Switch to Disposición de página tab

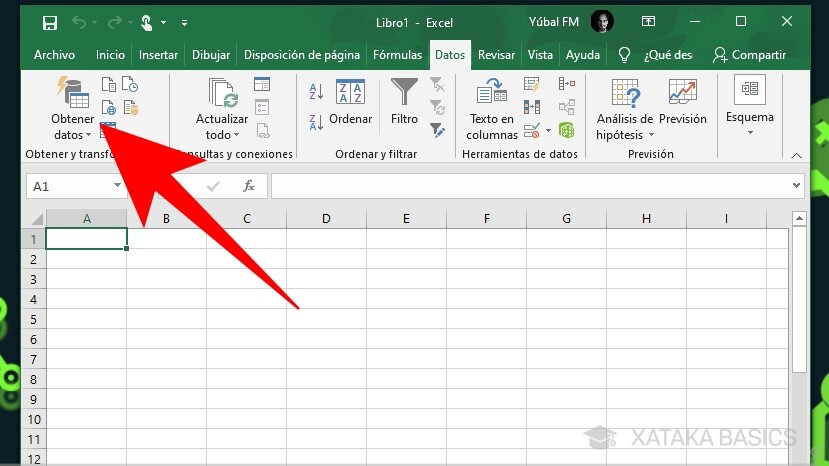(301, 55)
